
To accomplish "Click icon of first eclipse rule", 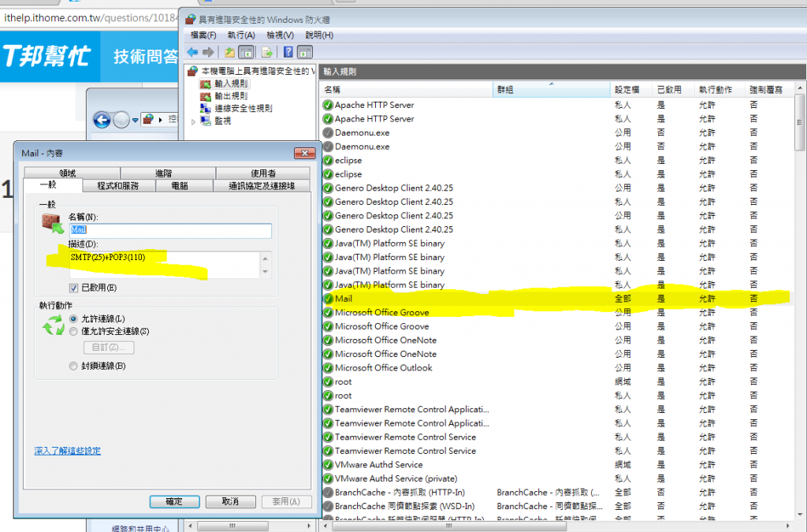I will pos(328,160).
